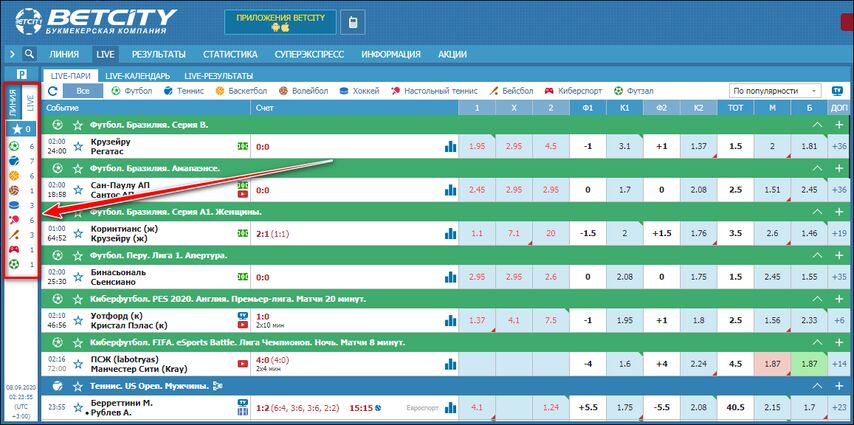854x425 pixels.
Task: Go to BETCITY logo home
Action: (95, 22)
